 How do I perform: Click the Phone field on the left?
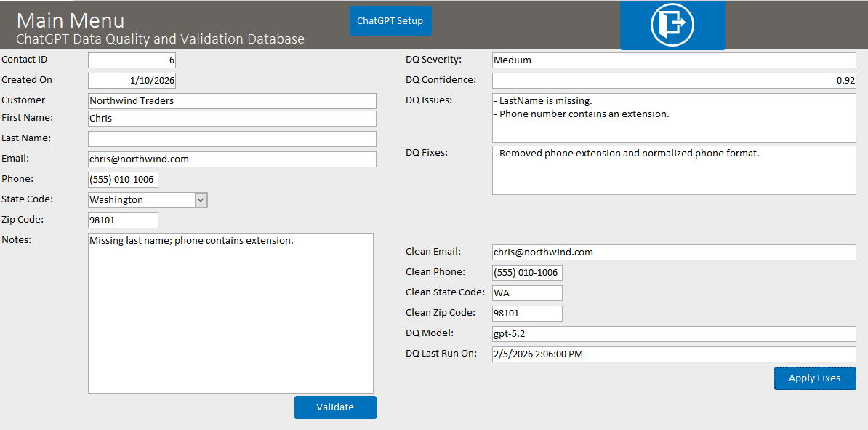pyautogui.click(x=123, y=180)
